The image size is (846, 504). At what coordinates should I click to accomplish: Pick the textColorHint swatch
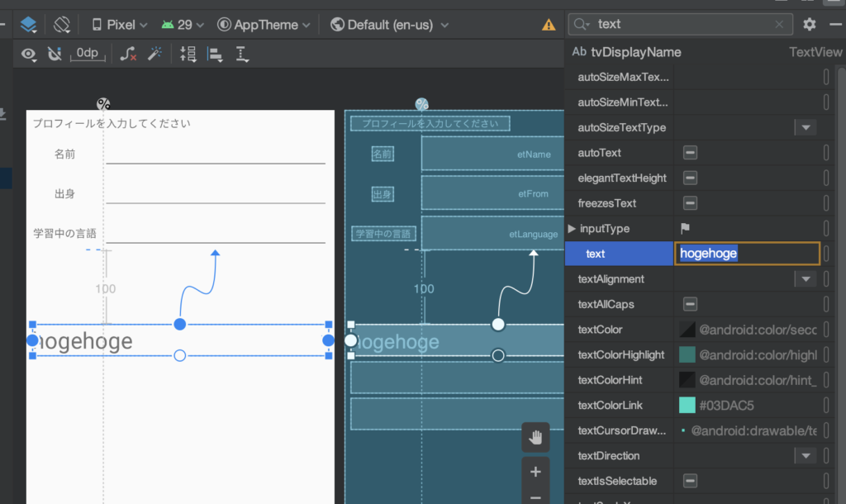click(x=687, y=380)
